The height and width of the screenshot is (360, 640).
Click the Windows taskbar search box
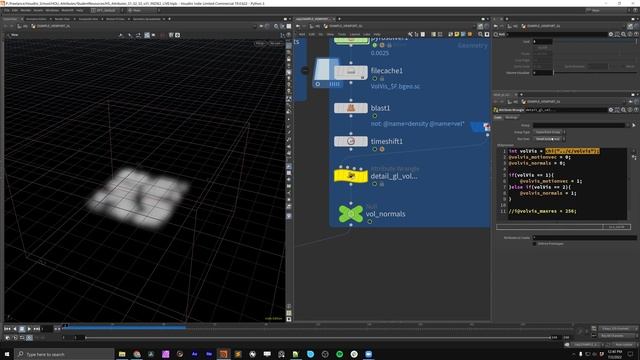point(64,354)
